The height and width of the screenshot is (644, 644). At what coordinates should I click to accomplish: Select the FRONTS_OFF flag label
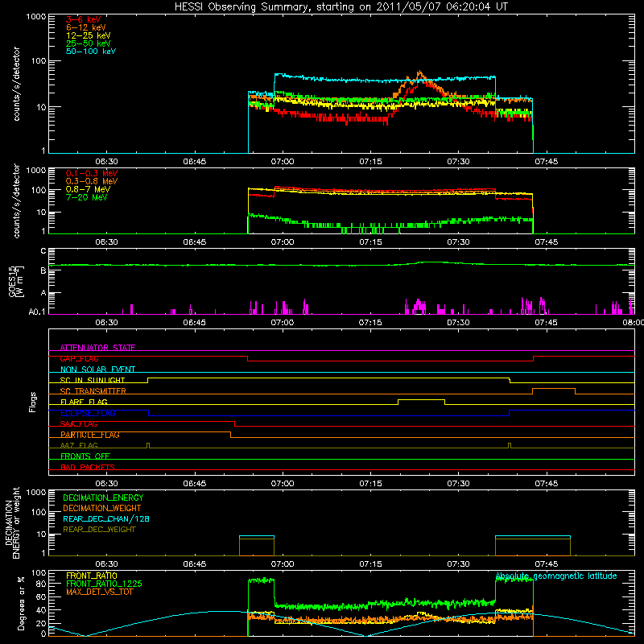click(85, 456)
